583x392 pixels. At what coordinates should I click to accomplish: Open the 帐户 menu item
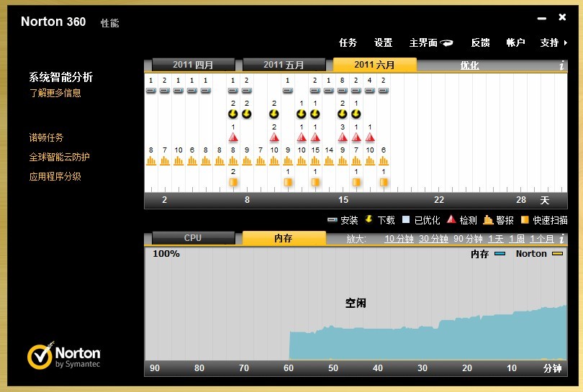click(x=515, y=42)
